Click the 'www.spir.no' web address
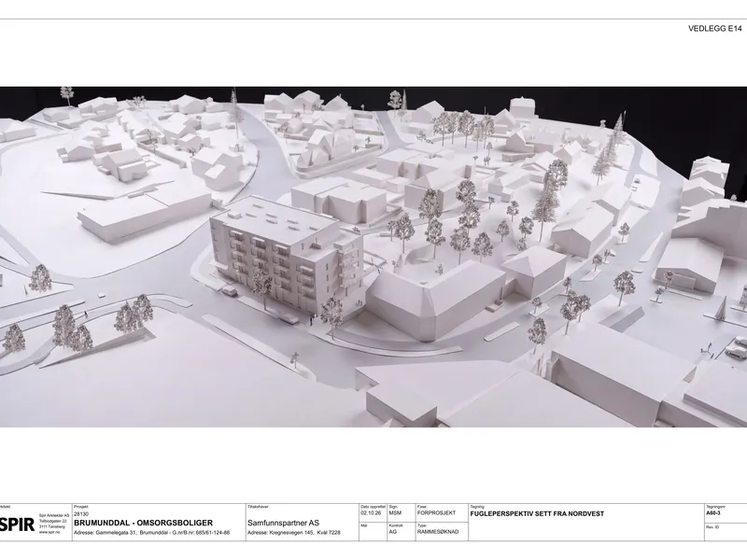 coord(49,532)
